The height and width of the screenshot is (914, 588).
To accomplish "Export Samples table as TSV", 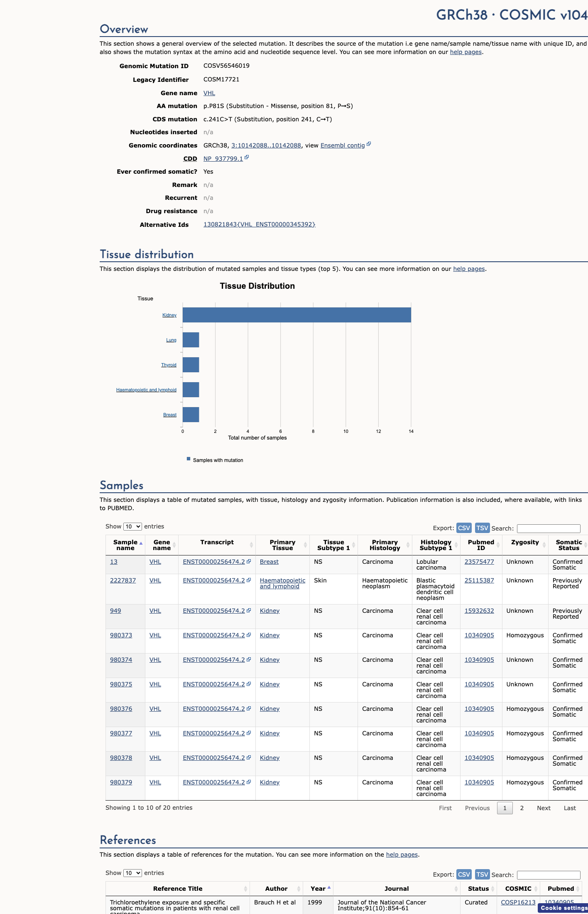I will pyautogui.click(x=482, y=528).
